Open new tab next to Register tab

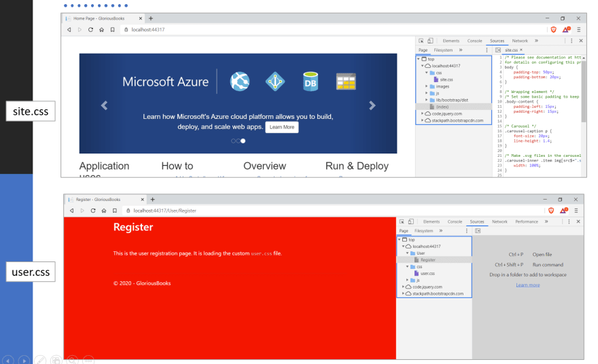pos(152,200)
